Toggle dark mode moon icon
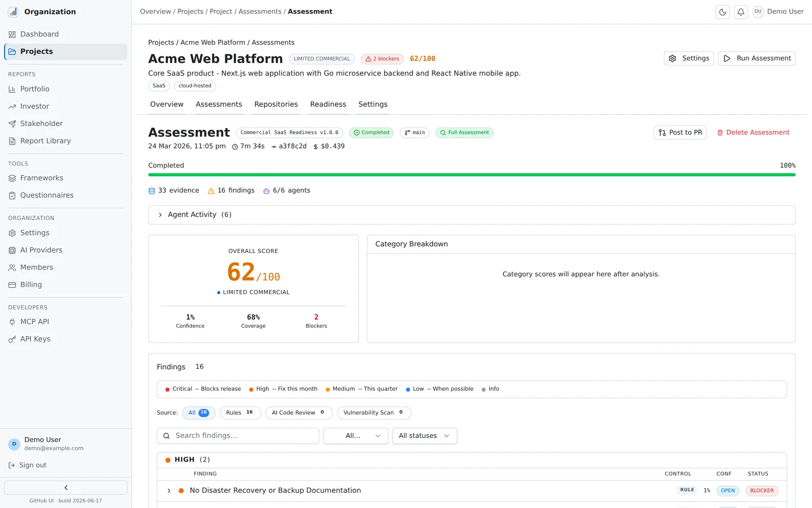The image size is (812, 508). click(723, 12)
